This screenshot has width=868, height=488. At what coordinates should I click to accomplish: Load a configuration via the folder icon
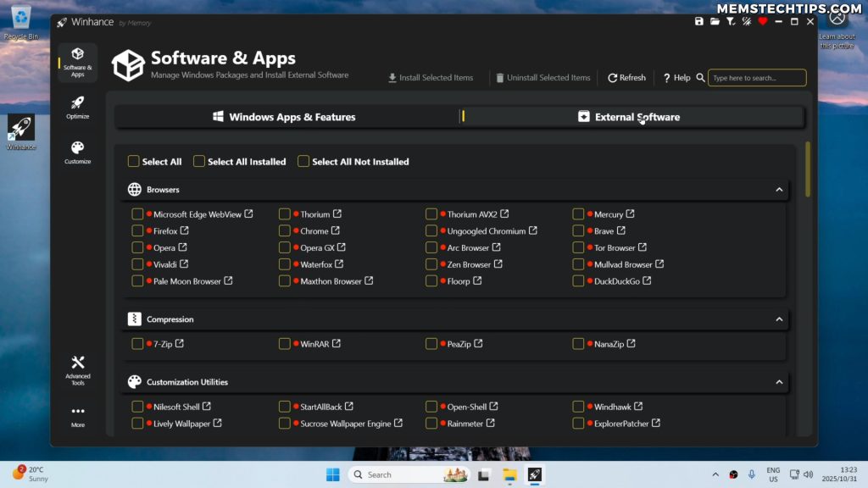715,21
